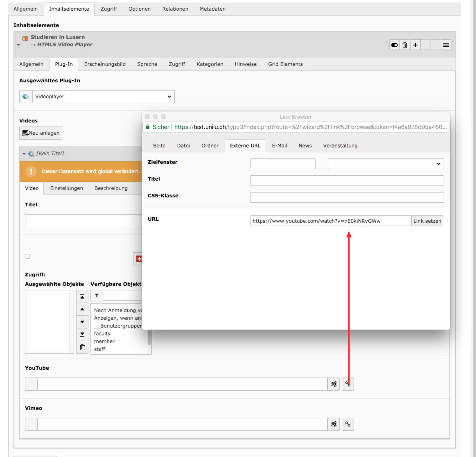Move selected object down
Screen dimensions: 476x457
(82, 322)
